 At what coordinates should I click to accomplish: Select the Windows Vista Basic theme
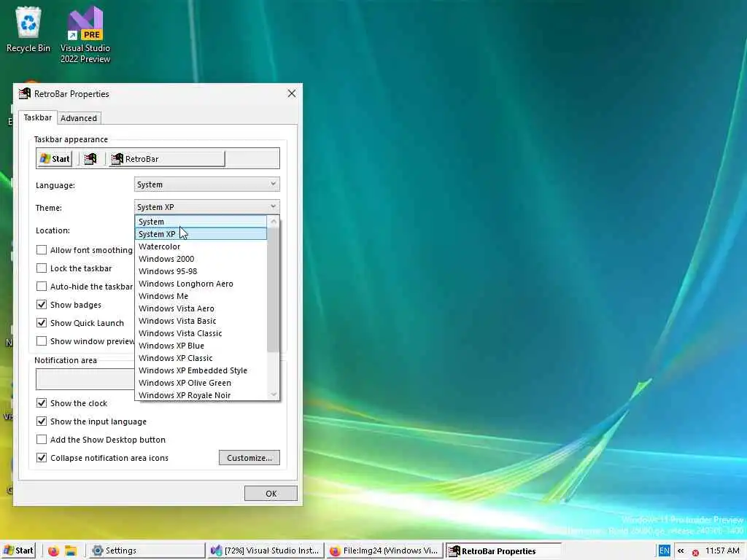pos(201,321)
